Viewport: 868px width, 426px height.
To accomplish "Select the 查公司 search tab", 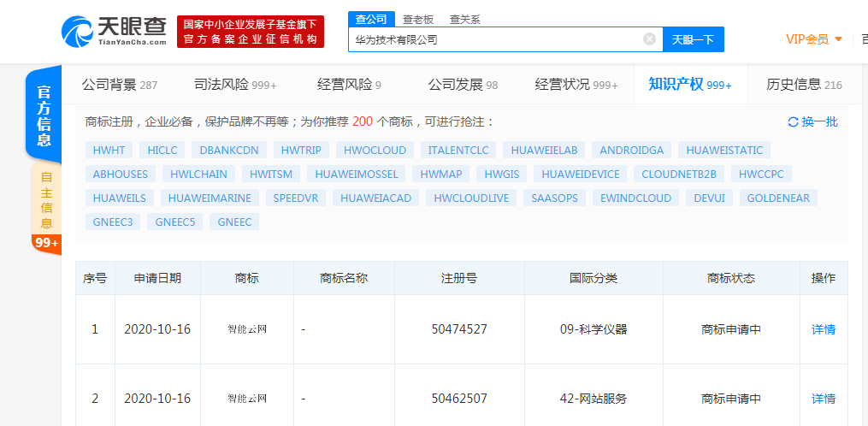I will (371, 19).
